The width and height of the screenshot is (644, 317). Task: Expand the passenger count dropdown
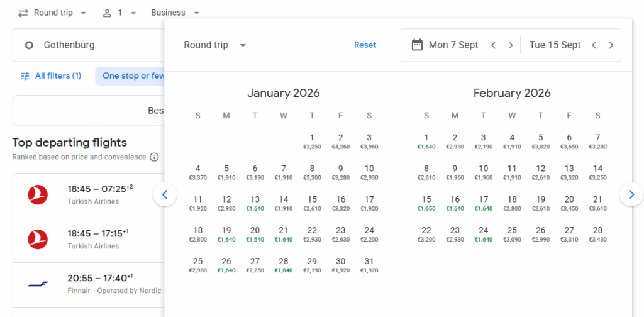point(119,13)
